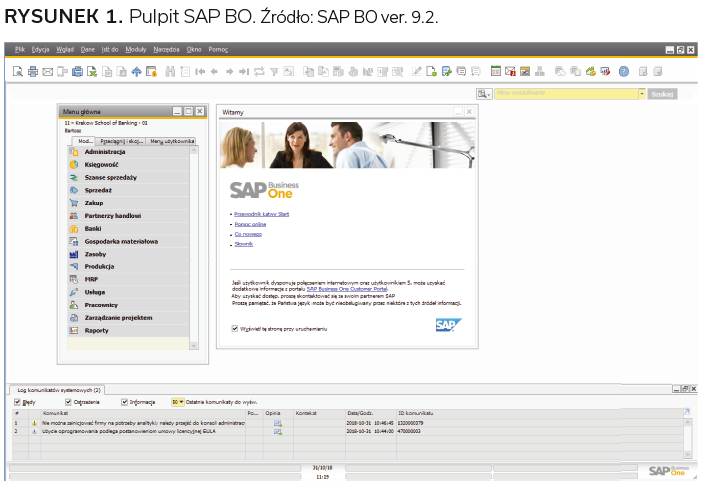Viewport: 708px width, 489px height.
Task: Open the Gospodarka materiałowa module
Action: [128, 242]
